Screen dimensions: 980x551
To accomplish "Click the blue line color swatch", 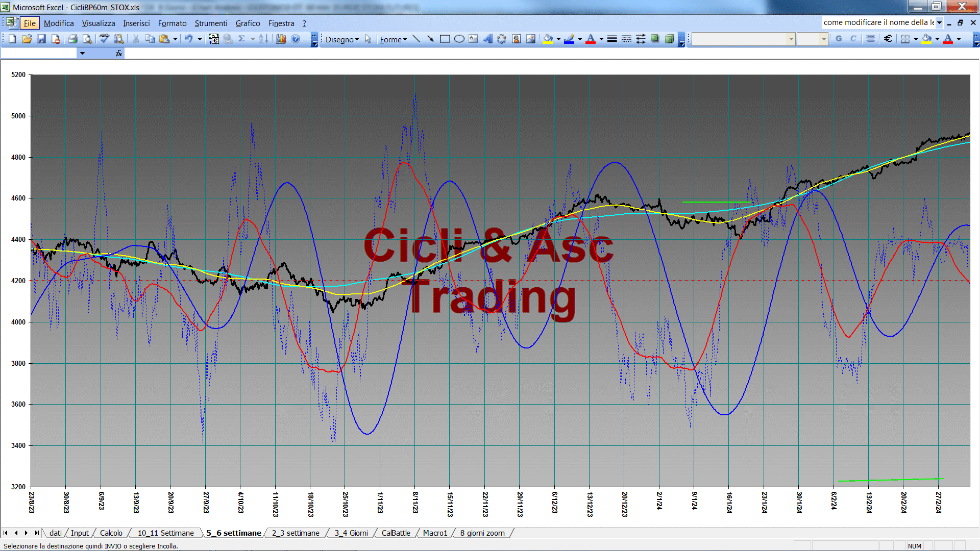I will tap(570, 39).
